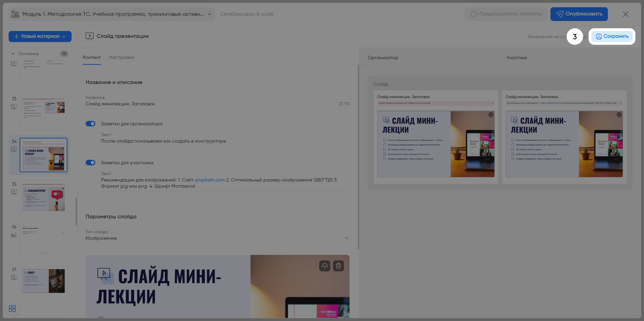Viewport: 644px width, 321px height.
Task: Click the content panel scrollbar
Action: (358, 157)
